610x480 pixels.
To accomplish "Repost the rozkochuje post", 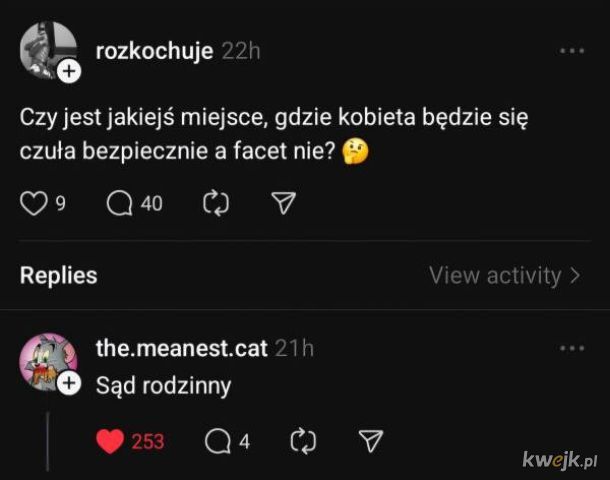I will [216, 204].
